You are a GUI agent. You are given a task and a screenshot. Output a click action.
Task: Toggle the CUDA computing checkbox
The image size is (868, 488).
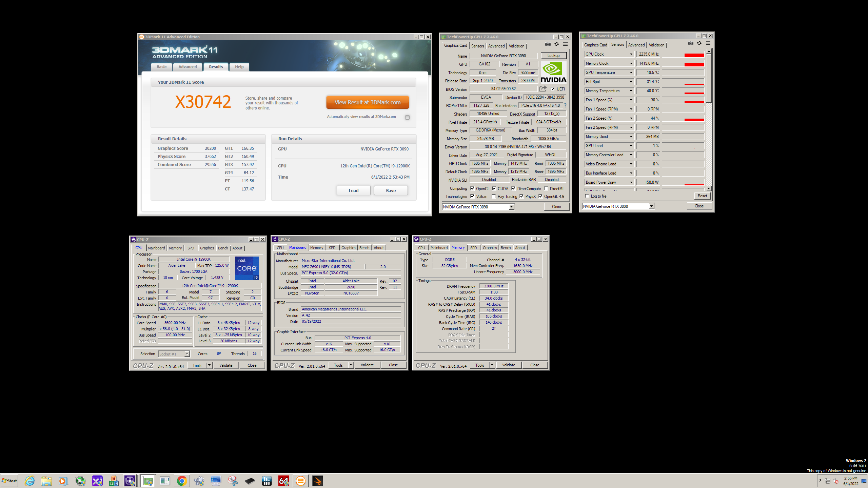[x=494, y=188]
